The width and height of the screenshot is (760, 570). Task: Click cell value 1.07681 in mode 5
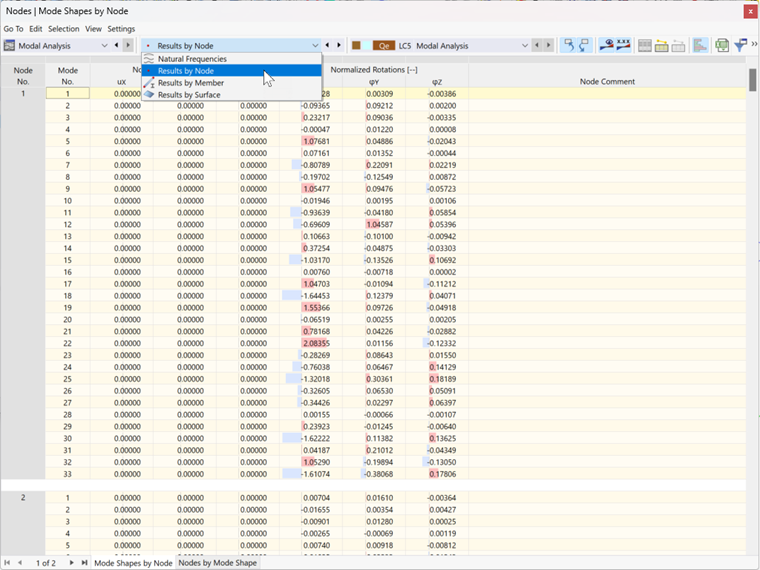311,141
